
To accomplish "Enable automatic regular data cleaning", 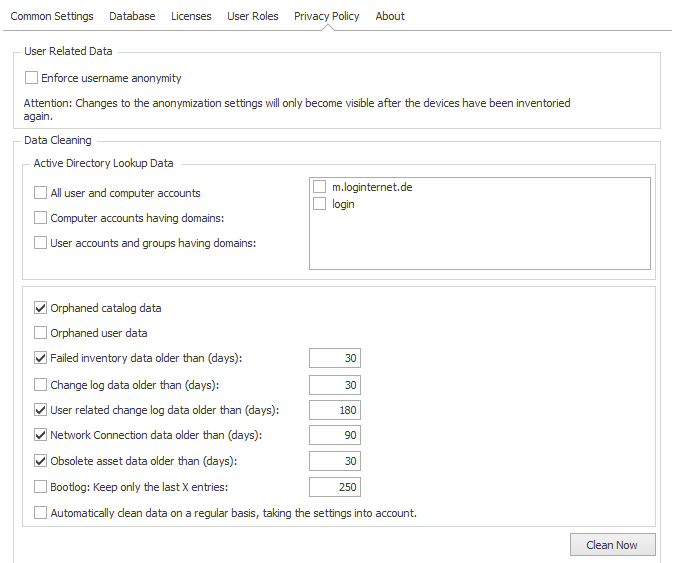I will 40,513.
